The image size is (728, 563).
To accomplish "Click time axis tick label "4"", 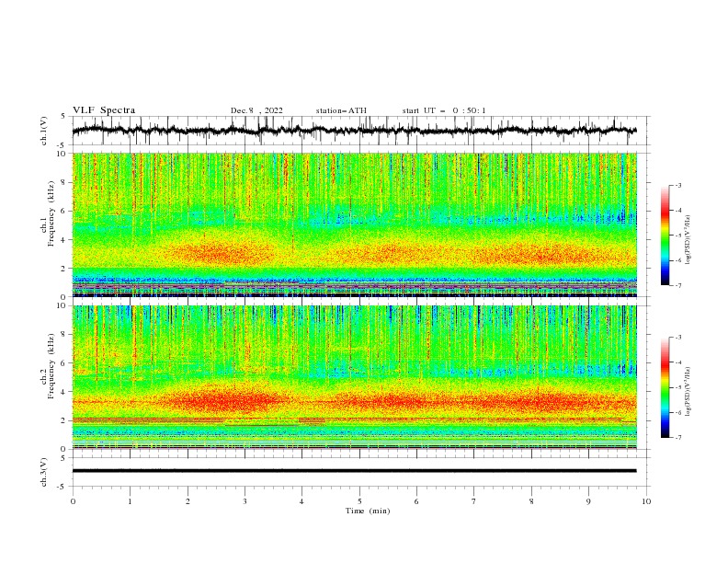I will (x=302, y=501).
